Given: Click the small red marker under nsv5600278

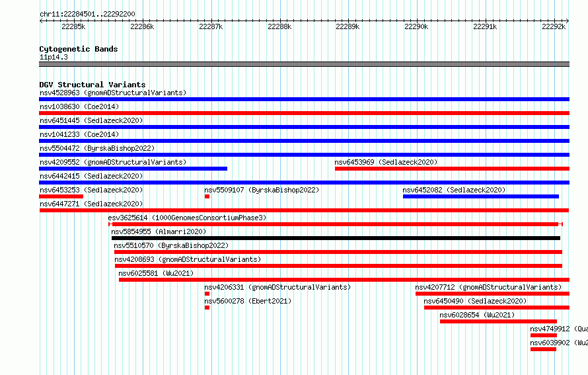Looking at the screenshot, I should (207, 308).
